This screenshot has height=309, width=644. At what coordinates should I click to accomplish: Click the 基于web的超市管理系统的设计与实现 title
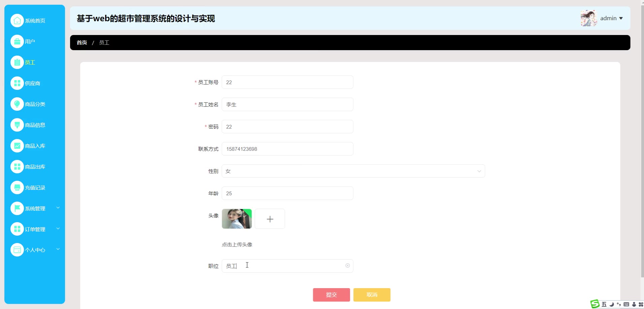[x=146, y=19]
